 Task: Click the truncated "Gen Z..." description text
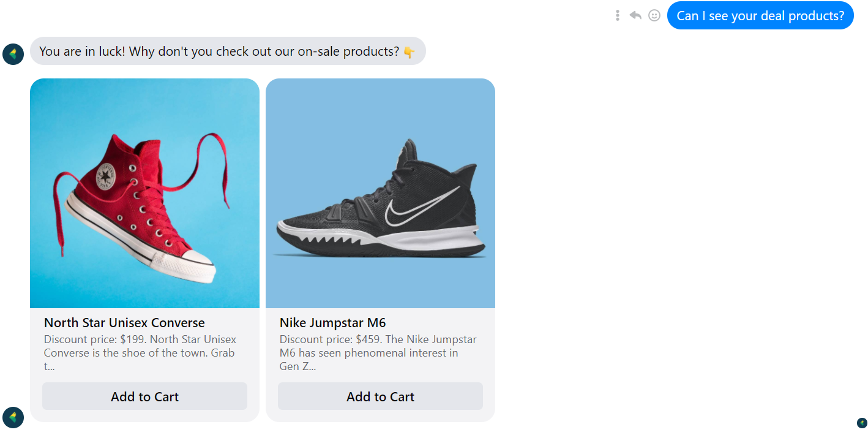tap(297, 366)
